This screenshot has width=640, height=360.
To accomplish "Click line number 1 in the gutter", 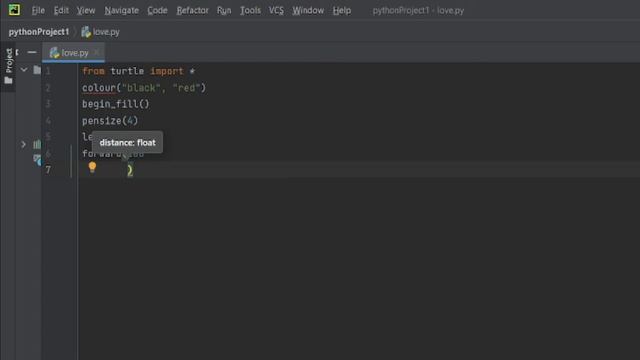I will pyautogui.click(x=48, y=71).
